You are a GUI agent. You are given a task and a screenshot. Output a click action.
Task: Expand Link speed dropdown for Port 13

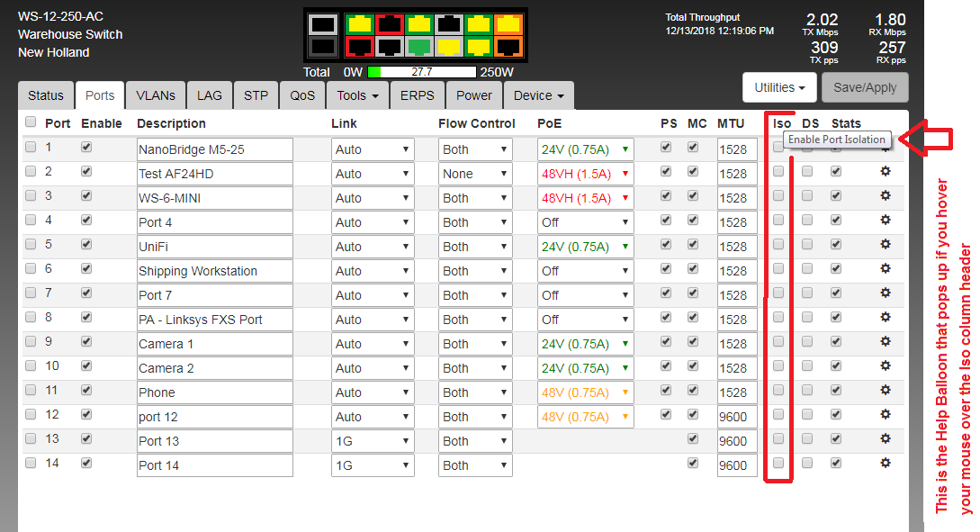[373, 441]
